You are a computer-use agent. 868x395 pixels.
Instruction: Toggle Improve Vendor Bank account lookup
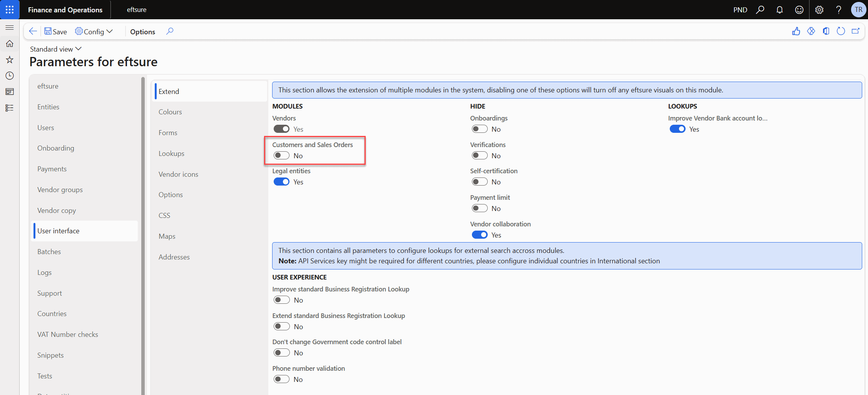point(677,129)
